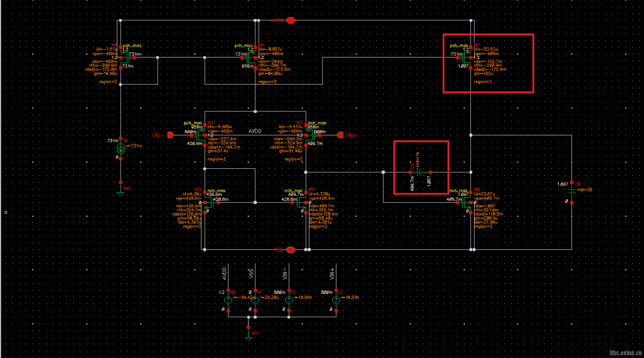Click the id=4.378u annotation of M4
The image size is (644, 358).
(320, 194)
